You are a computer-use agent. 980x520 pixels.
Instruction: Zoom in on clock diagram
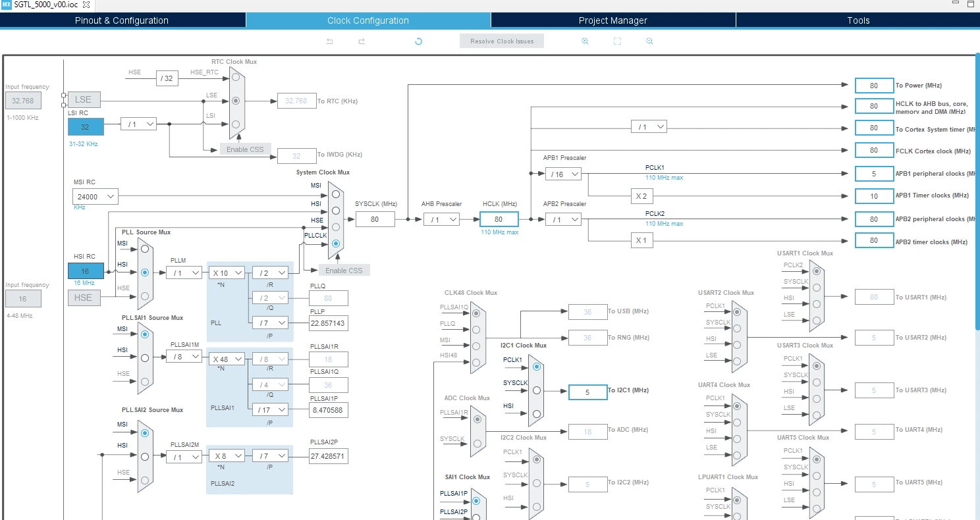[x=585, y=41]
